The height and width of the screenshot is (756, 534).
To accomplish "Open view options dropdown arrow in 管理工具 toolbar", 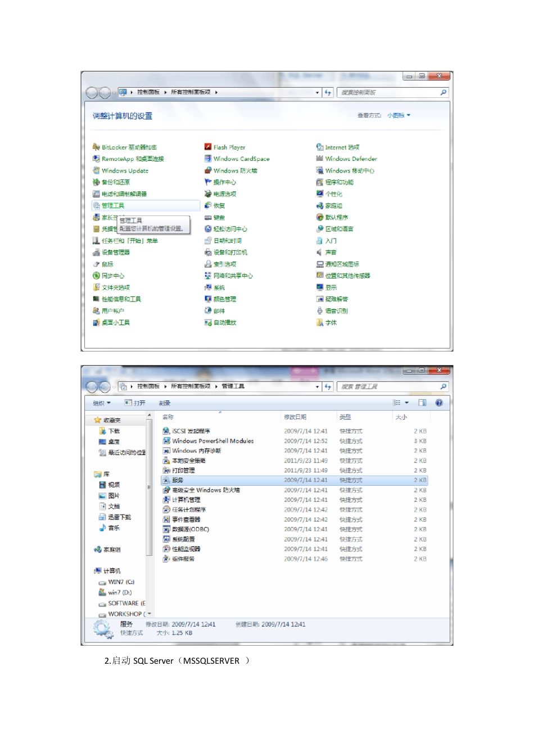I will pos(407,403).
